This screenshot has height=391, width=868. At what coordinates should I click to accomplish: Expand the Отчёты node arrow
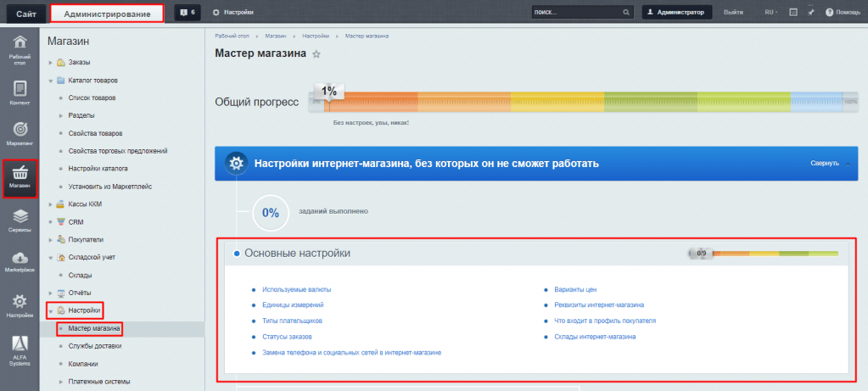(x=50, y=293)
